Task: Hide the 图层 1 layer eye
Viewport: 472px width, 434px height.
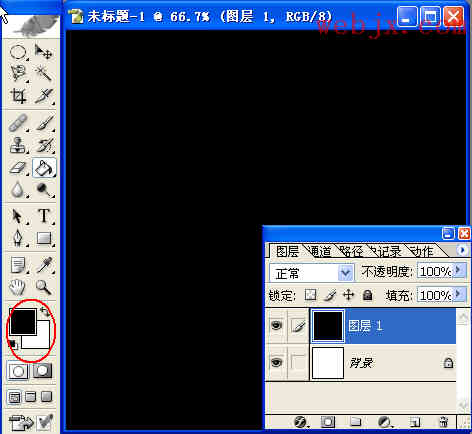Action: coord(276,325)
